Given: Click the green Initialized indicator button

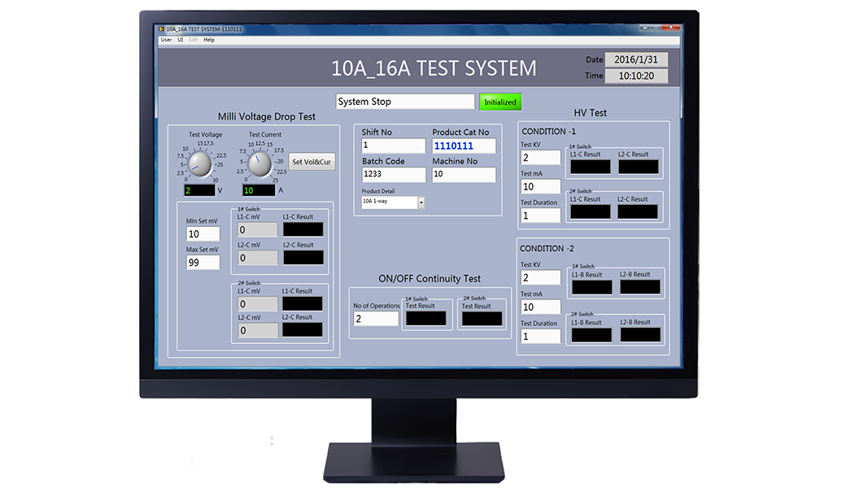Looking at the screenshot, I should (x=499, y=102).
